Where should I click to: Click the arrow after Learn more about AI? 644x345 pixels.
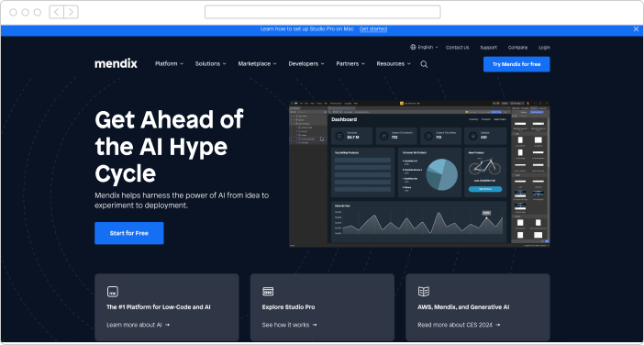click(167, 325)
